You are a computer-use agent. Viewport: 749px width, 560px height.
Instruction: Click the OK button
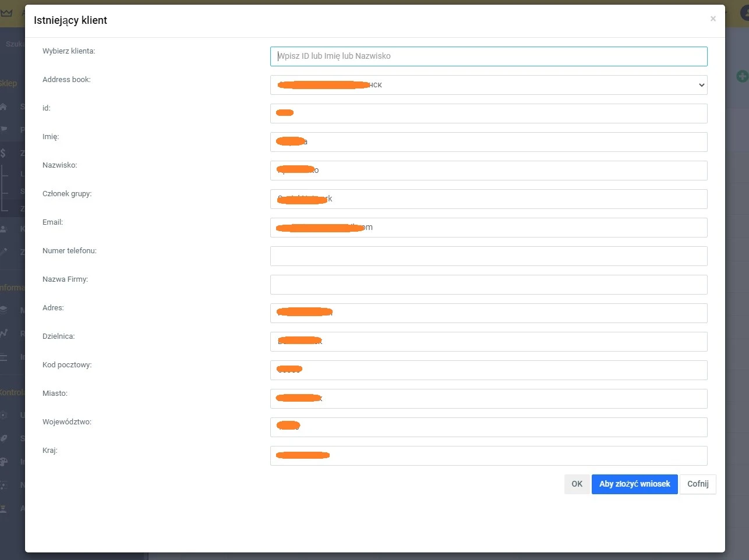577,484
